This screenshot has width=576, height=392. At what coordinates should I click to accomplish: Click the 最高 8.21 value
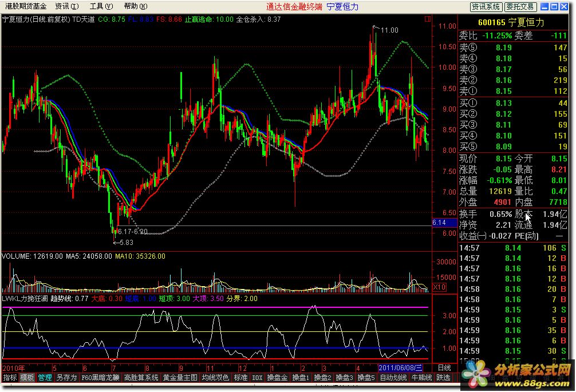(x=559, y=169)
